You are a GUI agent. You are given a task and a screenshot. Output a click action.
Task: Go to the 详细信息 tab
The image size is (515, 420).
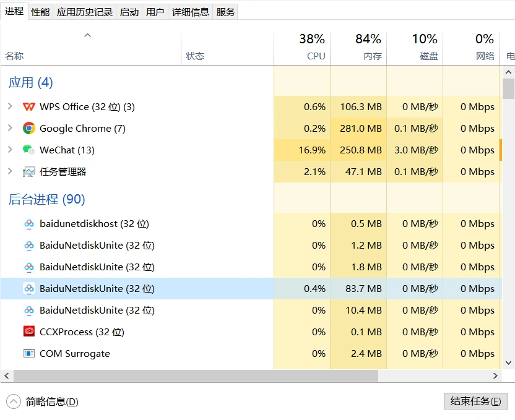tap(190, 12)
